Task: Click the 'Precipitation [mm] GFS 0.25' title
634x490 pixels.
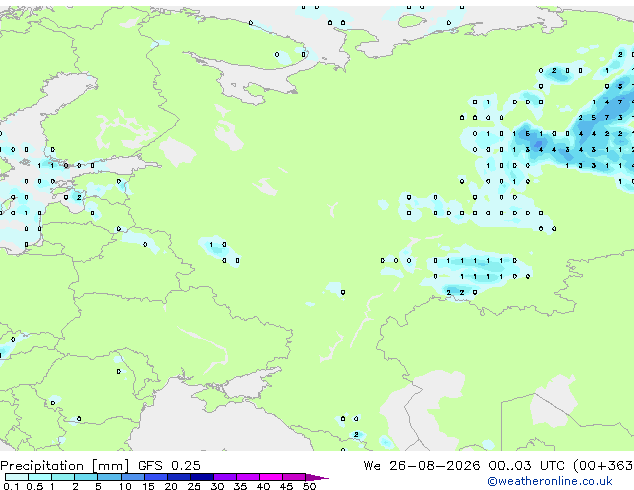Action: (x=100, y=465)
